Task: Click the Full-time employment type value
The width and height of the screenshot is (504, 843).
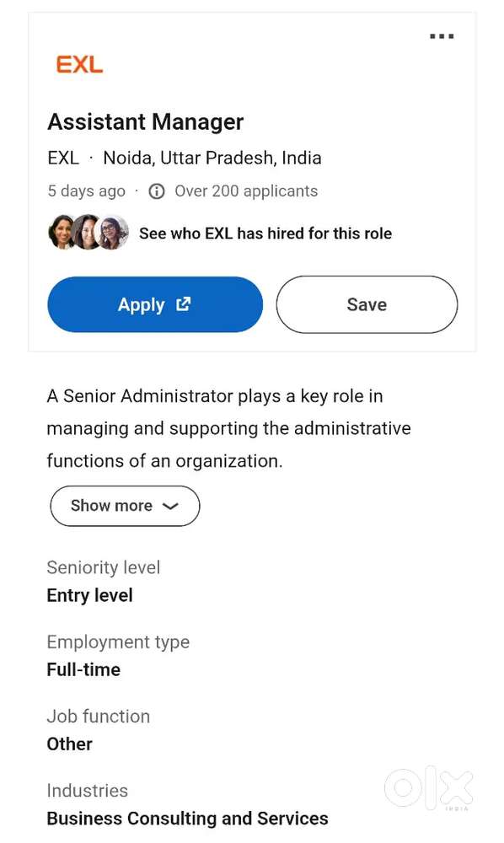Action: [x=83, y=669]
